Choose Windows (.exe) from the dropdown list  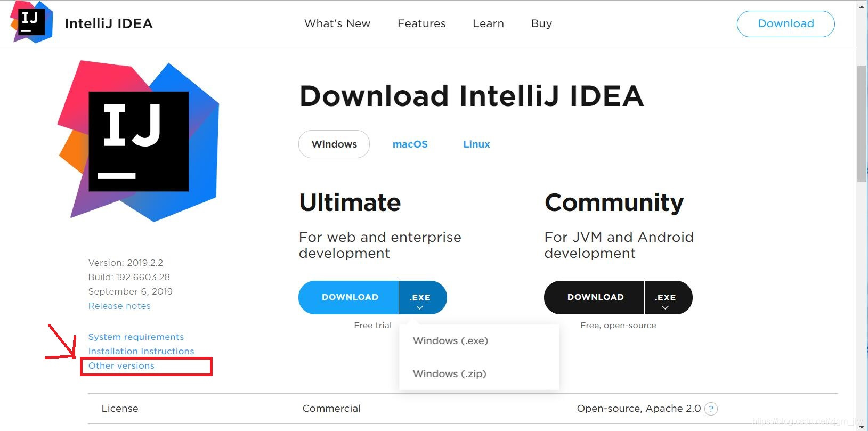[x=451, y=341]
